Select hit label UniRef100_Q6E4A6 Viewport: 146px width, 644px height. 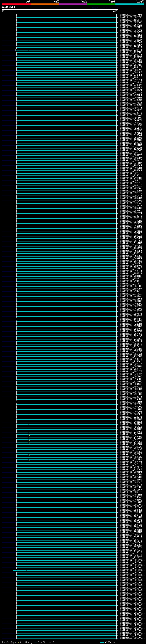(x=131, y=65)
